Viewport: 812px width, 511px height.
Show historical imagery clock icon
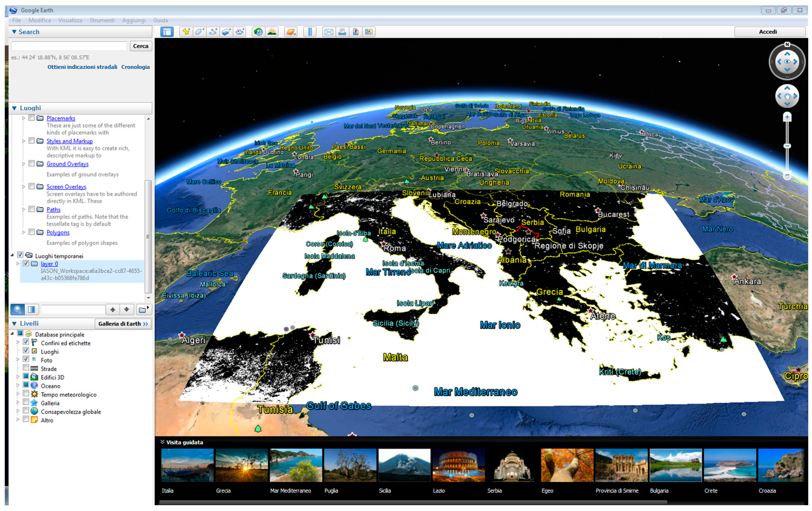coord(258,32)
